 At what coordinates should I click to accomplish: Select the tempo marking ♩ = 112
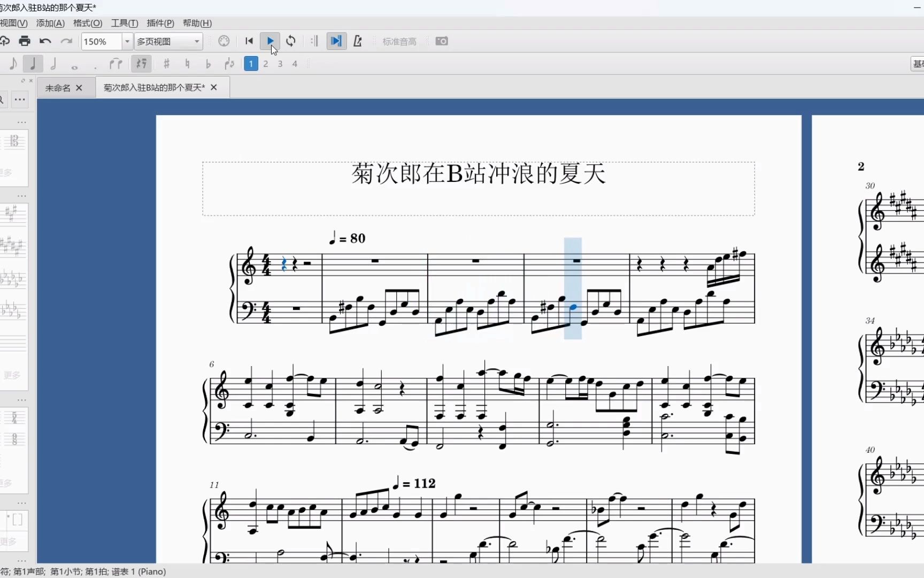(x=414, y=483)
